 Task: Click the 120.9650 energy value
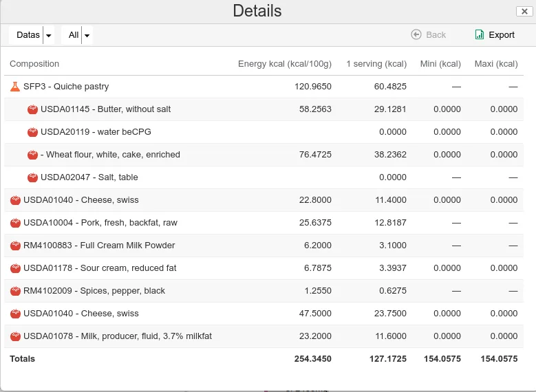[313, 87]
